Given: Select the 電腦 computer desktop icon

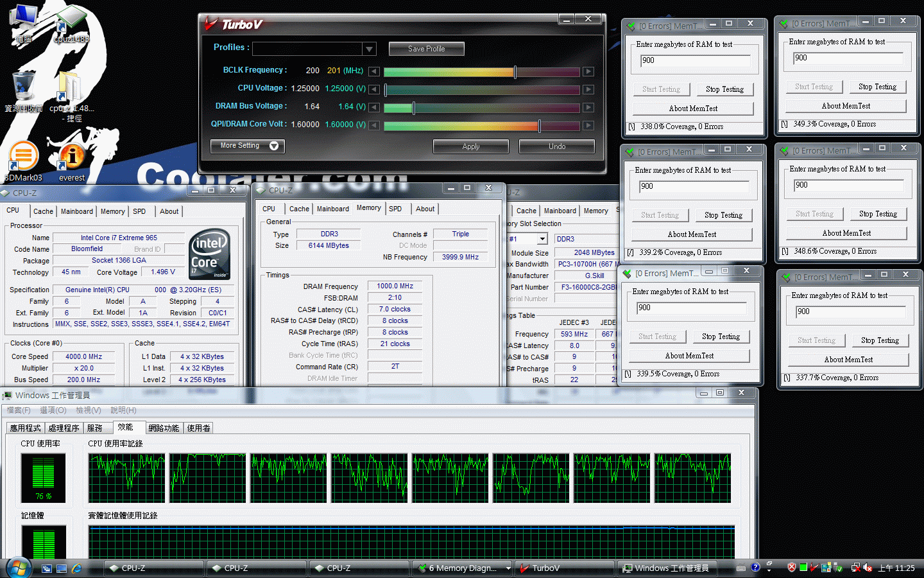Looking at the screenshot, I should [x=24, y=24].
